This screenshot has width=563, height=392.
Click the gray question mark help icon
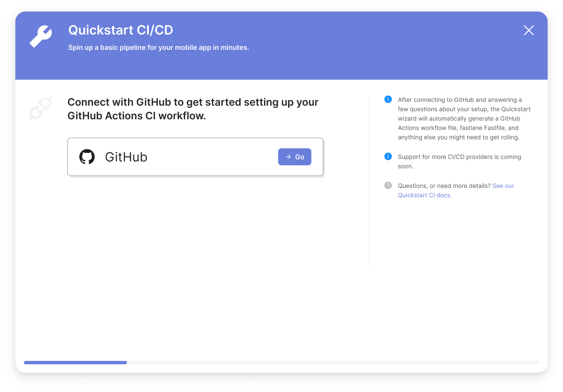click(388, 185)
